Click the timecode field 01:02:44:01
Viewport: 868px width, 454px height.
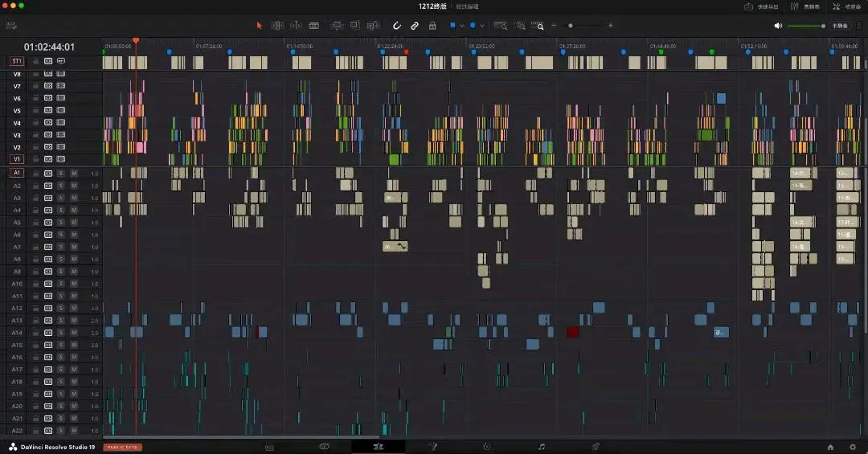click(49, 47)
